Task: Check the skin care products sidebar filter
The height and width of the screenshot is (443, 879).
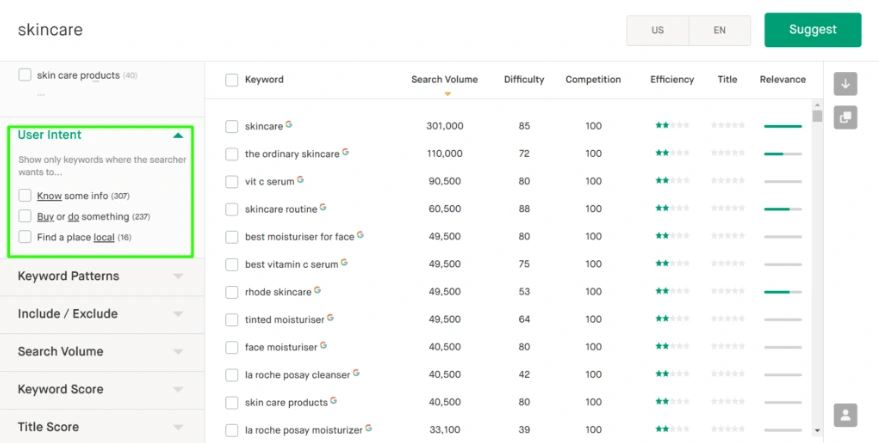Action: point(25,75)
